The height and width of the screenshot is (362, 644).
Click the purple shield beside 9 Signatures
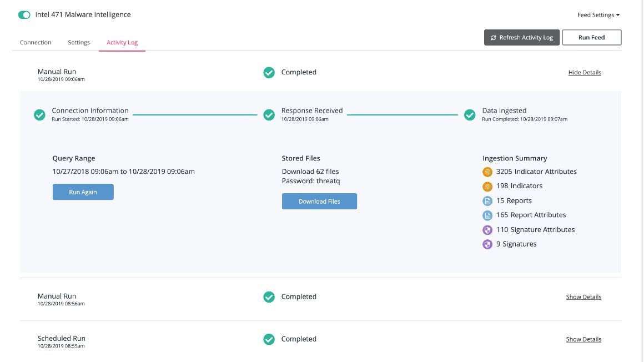487,244
